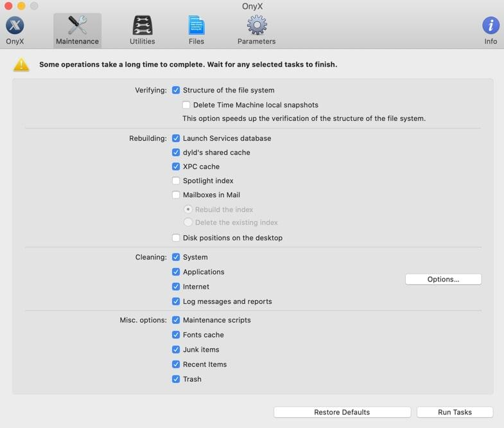Viewport: 504px width, 428px height.
Task: Minimize the OnyX window
Action: [21, 6]
